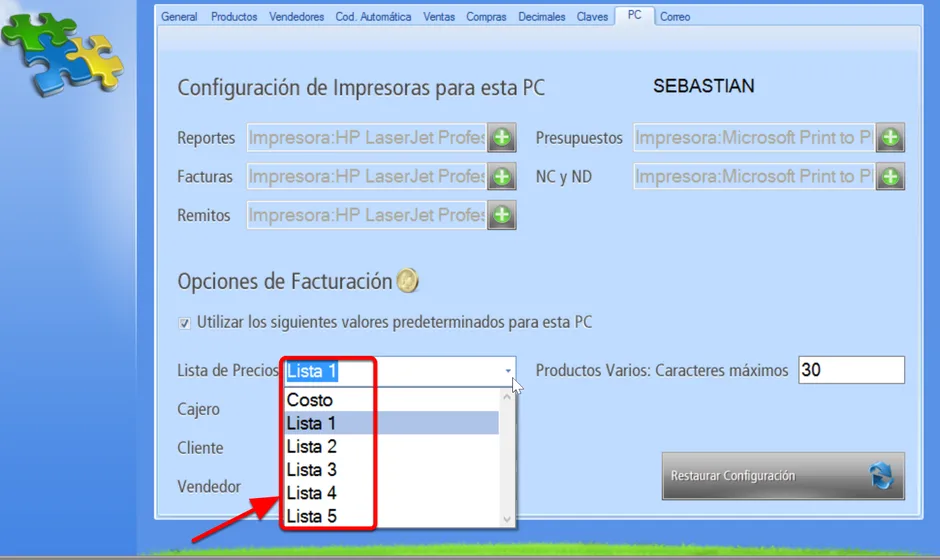Choose Costo from the price list dropdown
Viewport: 940px width, 560px height.
[392, 400]
